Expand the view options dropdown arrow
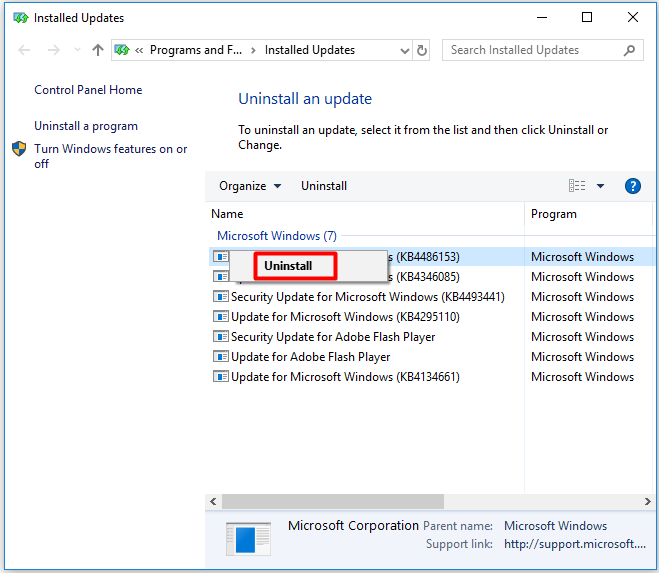 click(x=601, y=186)
